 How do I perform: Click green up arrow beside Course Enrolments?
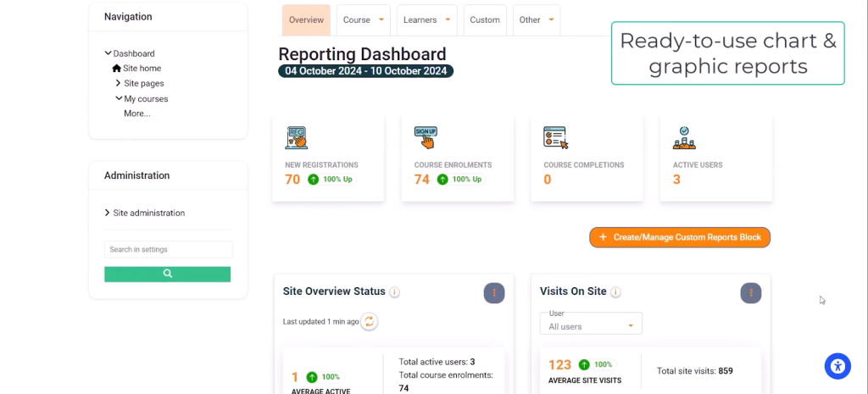442,180
